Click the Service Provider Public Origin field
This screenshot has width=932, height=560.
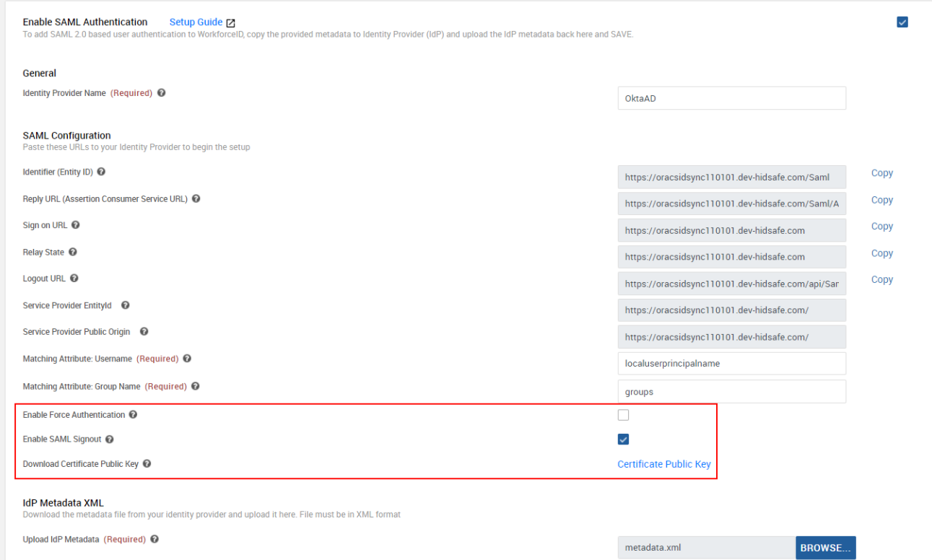tap(731, 337)
